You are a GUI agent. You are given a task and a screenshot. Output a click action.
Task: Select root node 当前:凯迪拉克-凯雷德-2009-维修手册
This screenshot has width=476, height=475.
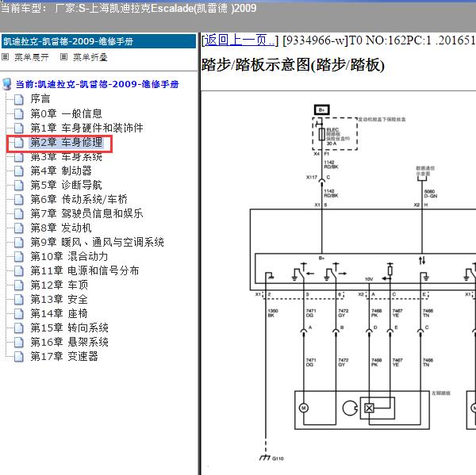point(97,84)
